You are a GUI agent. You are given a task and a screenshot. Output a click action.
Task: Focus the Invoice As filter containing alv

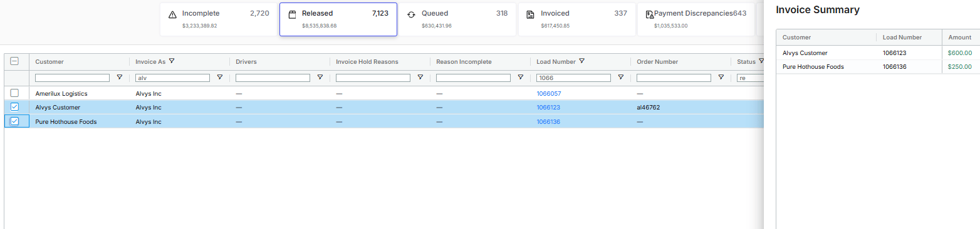(172, 78)
